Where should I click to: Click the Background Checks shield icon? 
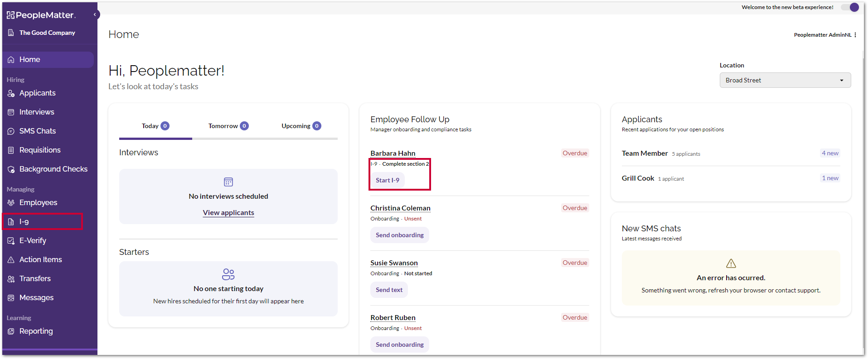(11, 169)
